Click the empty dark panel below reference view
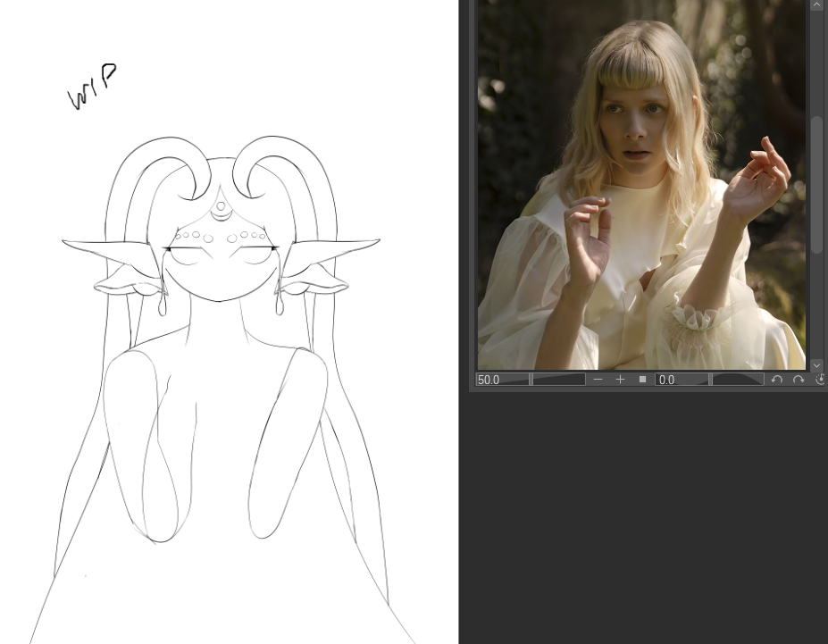The image size is (828, 644). point(643,518)
